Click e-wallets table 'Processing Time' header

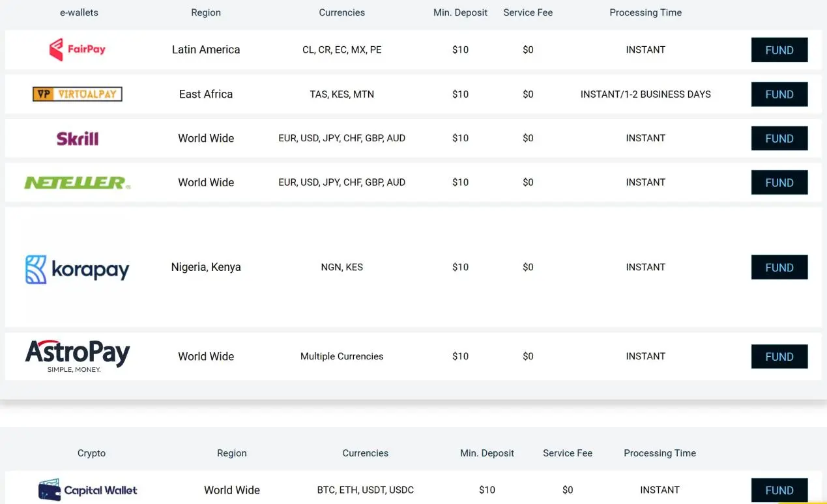click(x=646, y=12)
